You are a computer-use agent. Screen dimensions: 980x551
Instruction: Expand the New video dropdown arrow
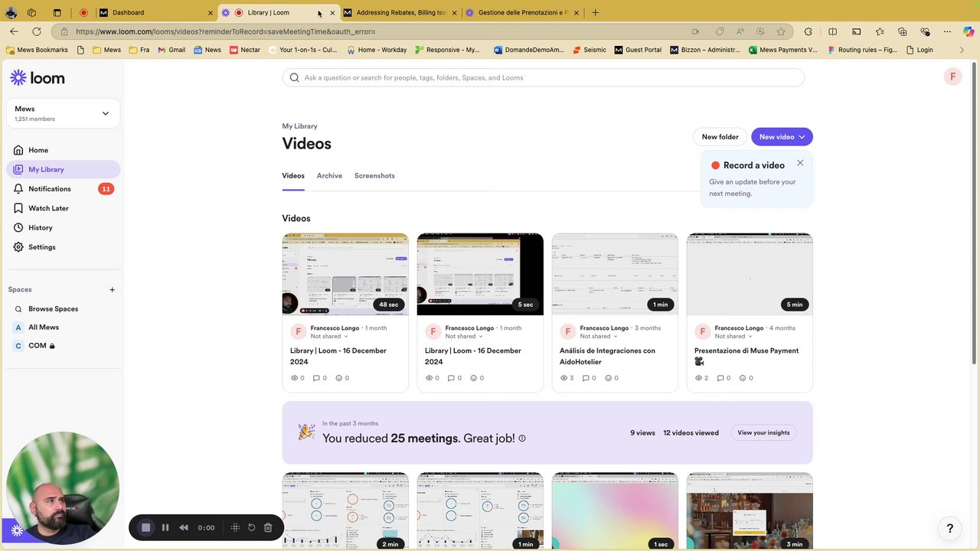click(x=802, y=137)
